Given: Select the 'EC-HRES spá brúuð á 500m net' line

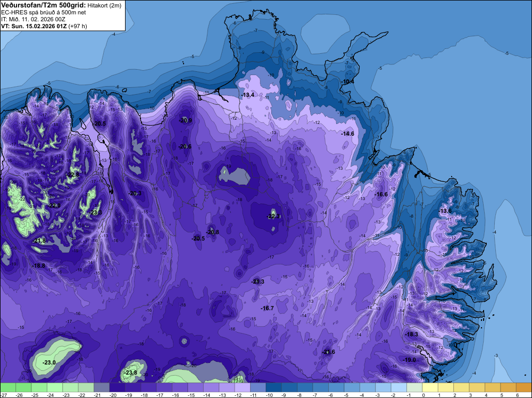Looking at the screenshot, I should tap(44, 12).
